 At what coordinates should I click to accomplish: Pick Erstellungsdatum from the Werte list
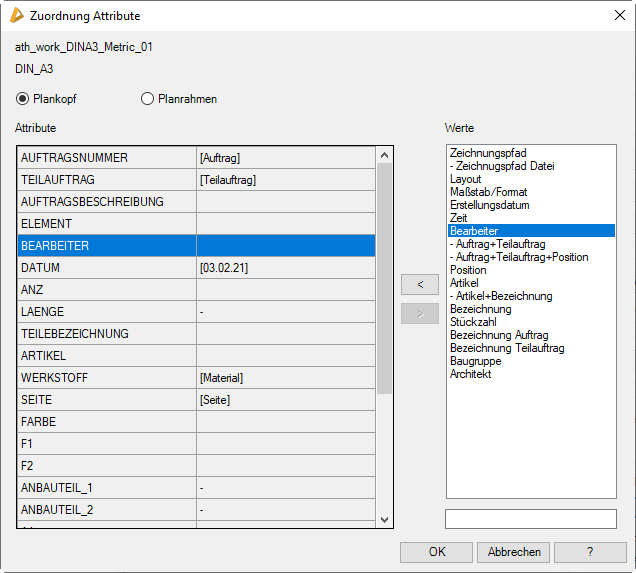[x=490, y=205]
